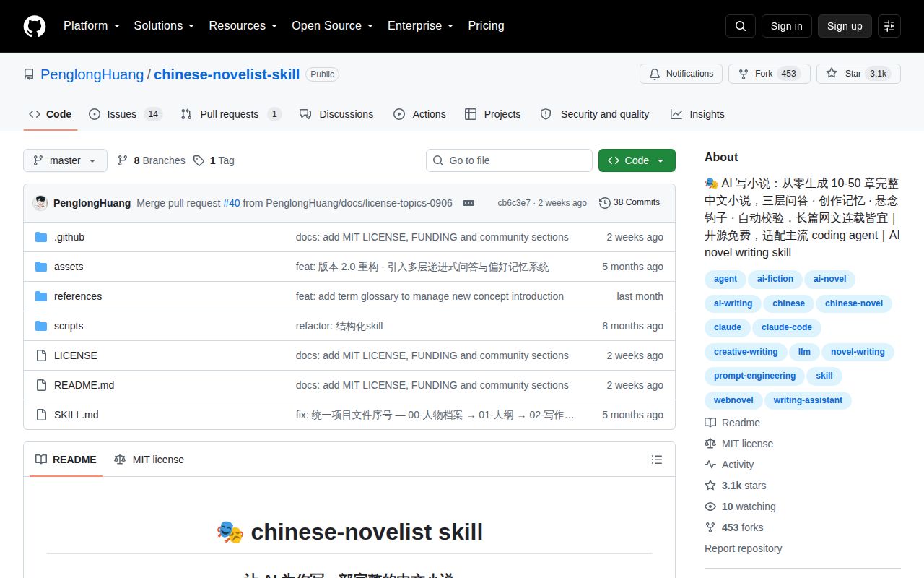Click PenglongHuang avatar in commit bar
The width and height of the screenshot is (924, 578).
[x=40, y=203]
